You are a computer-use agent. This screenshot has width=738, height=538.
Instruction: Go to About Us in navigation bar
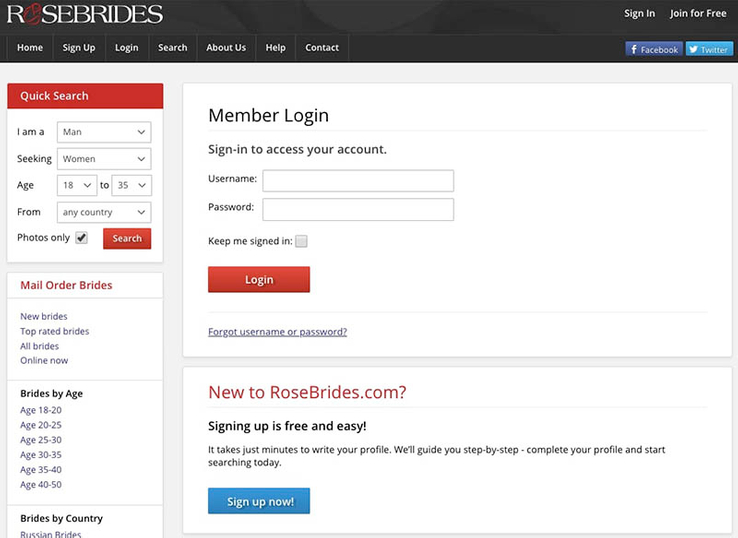226,48
